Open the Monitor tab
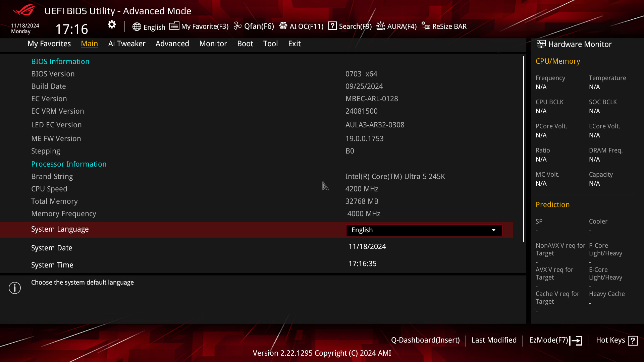The height and width of the screenshot is (362, 644). 213,44
